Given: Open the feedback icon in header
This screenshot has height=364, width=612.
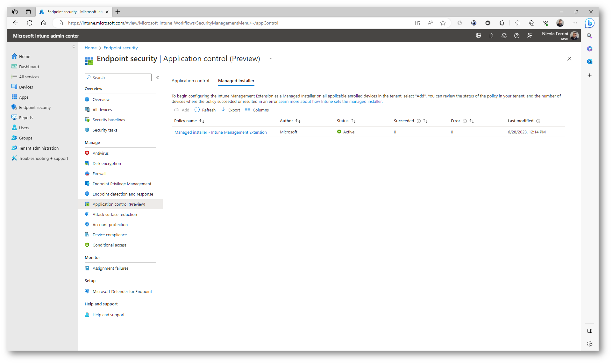Looking at the screenshot, I should 530,36.
